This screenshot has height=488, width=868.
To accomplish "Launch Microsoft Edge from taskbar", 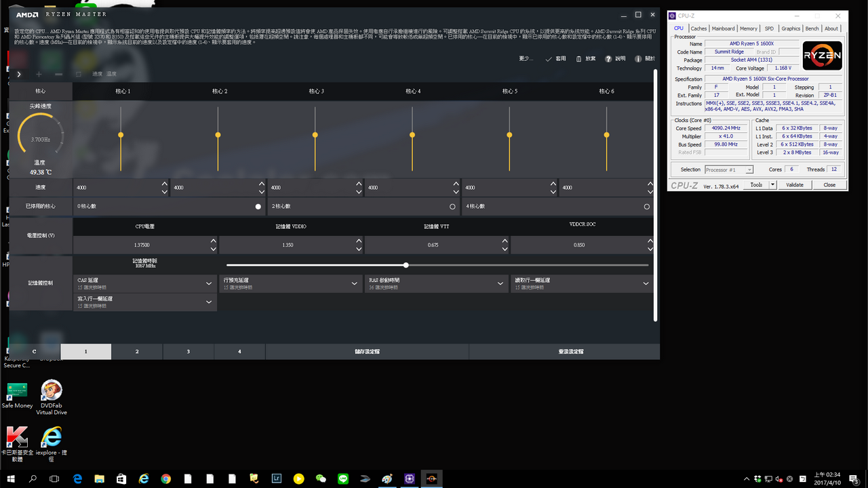I will (x=77, y=479).
